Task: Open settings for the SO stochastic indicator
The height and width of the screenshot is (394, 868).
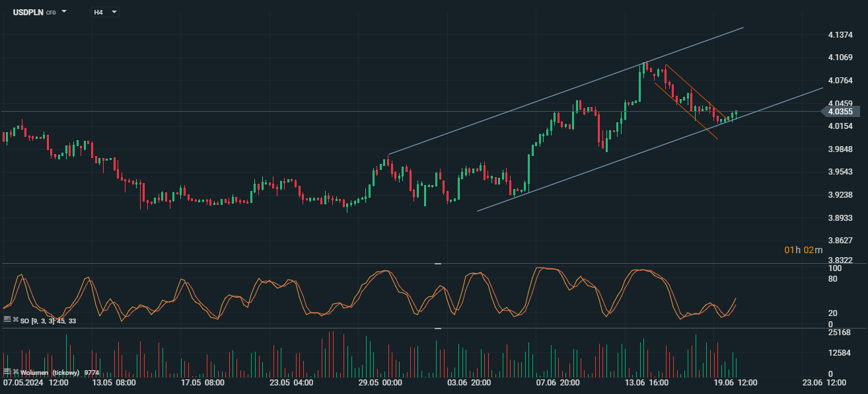Action: (7, 320)
